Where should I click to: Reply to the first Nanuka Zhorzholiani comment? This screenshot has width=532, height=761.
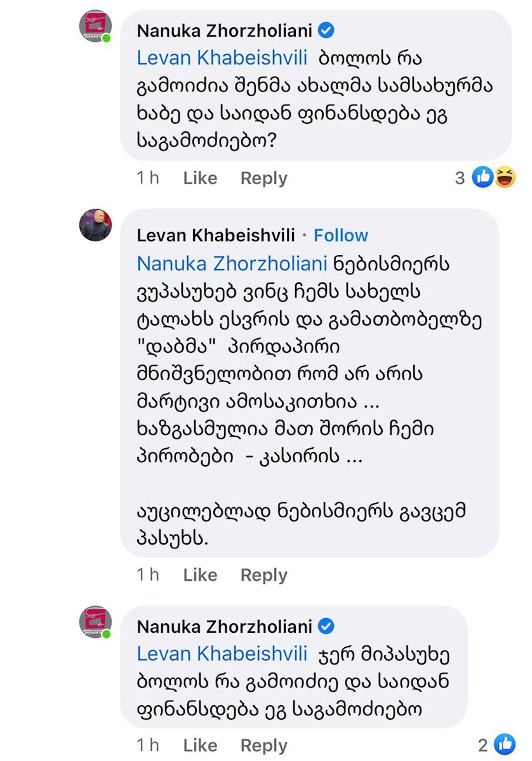[263, 178]
